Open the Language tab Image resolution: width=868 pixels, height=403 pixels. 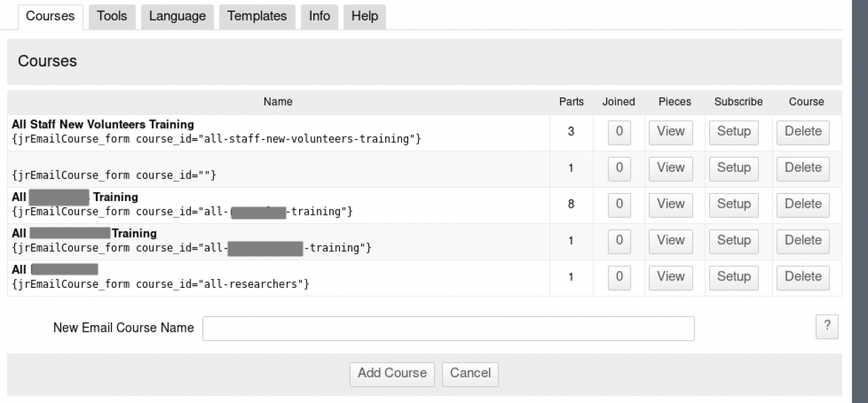coord(177,16)
